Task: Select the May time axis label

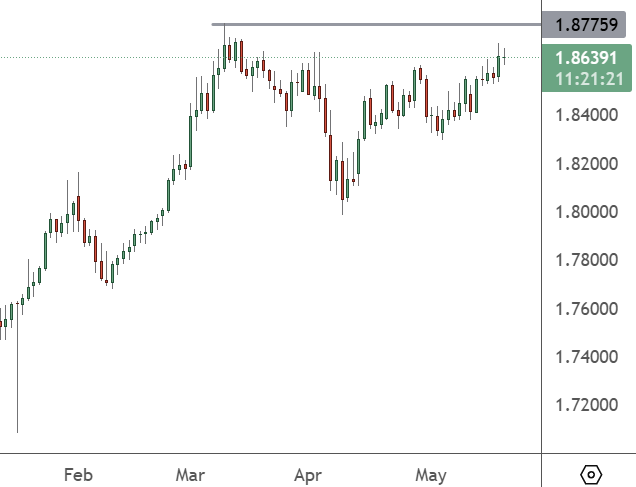Action: point(431,474)
